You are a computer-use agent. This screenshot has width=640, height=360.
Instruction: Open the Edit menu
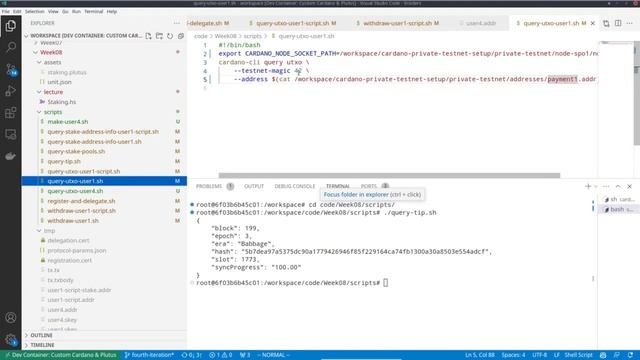click(17, 11)
